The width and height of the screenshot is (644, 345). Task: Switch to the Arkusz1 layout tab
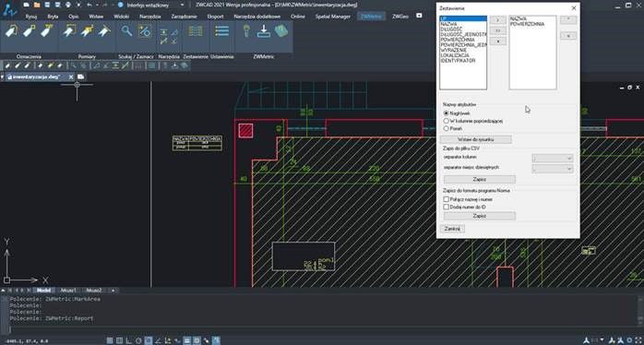(68, 291)
